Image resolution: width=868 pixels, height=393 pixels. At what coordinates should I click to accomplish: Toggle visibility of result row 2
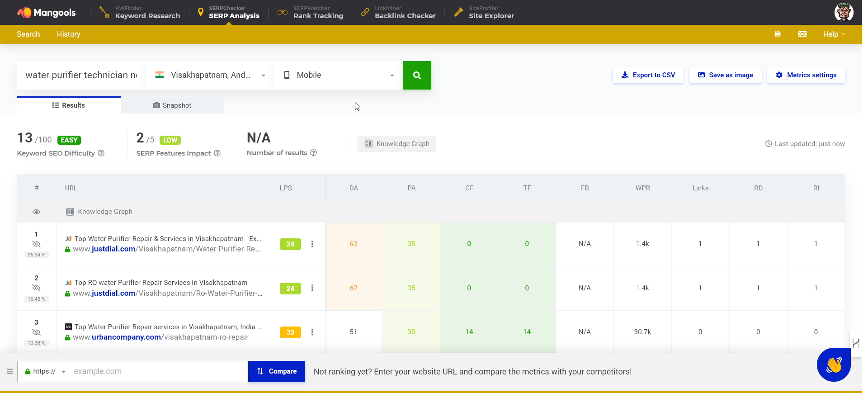pyautogui.click(x=37, y=288)
